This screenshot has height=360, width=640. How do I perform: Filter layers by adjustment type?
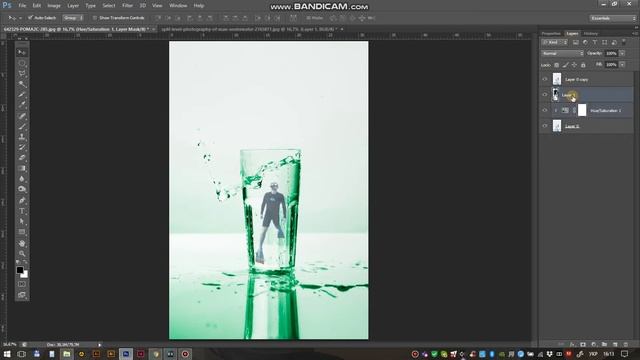[585, 42]
